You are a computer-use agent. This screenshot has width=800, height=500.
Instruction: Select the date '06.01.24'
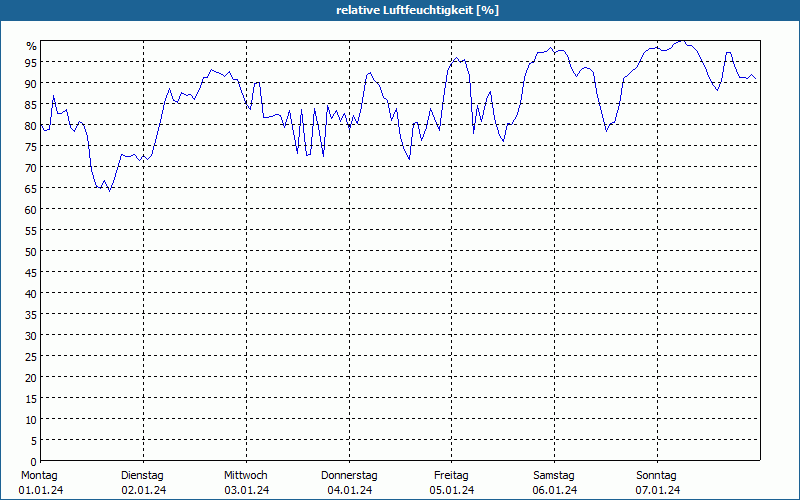pyautogui.click(x=555, y=490)
